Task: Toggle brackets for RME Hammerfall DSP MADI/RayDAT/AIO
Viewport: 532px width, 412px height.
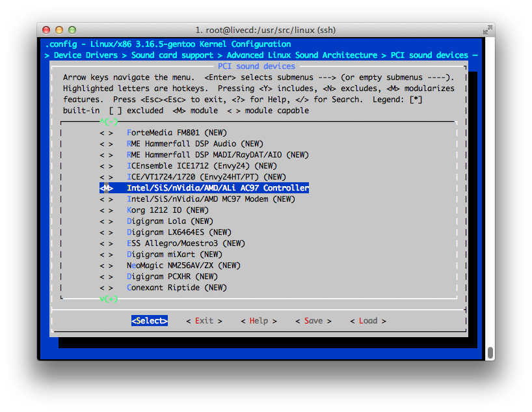Action: coord(106,155)
